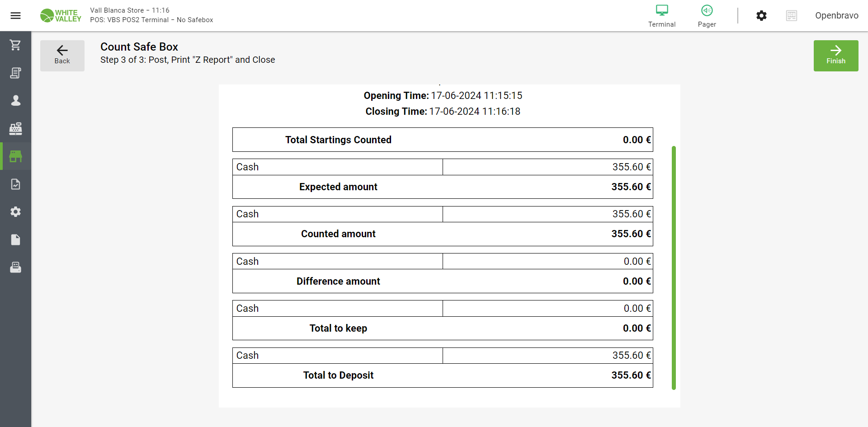Open the shopping cart sales view

tap(15, 45)
